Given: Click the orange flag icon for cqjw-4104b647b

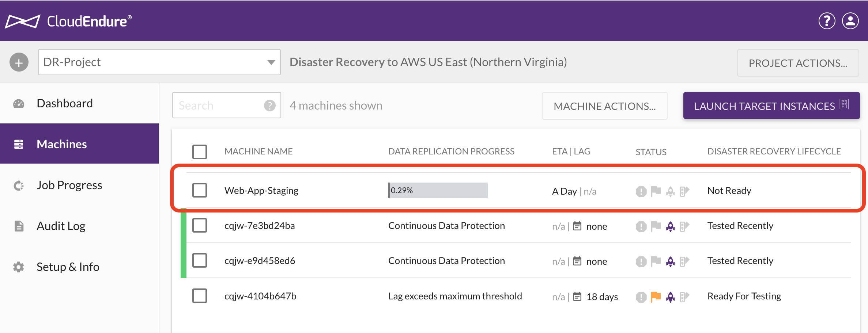Looking at the screenshot, I should (x=656, y=296).
